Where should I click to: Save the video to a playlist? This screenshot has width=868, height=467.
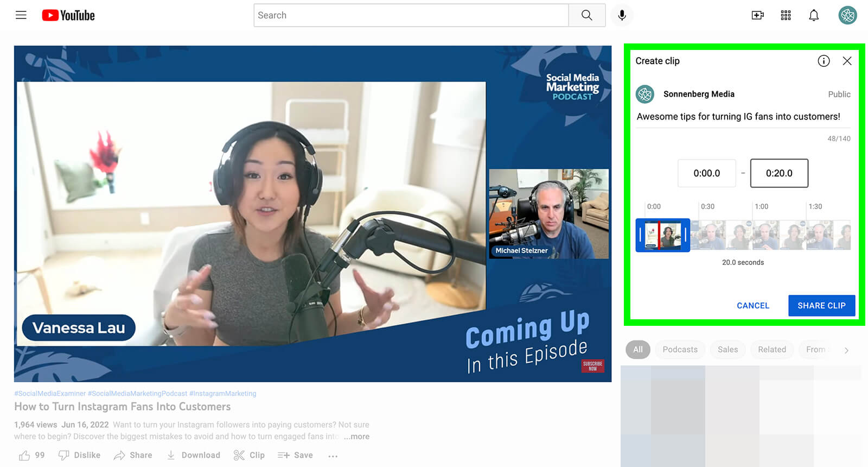tap(295, 455)
